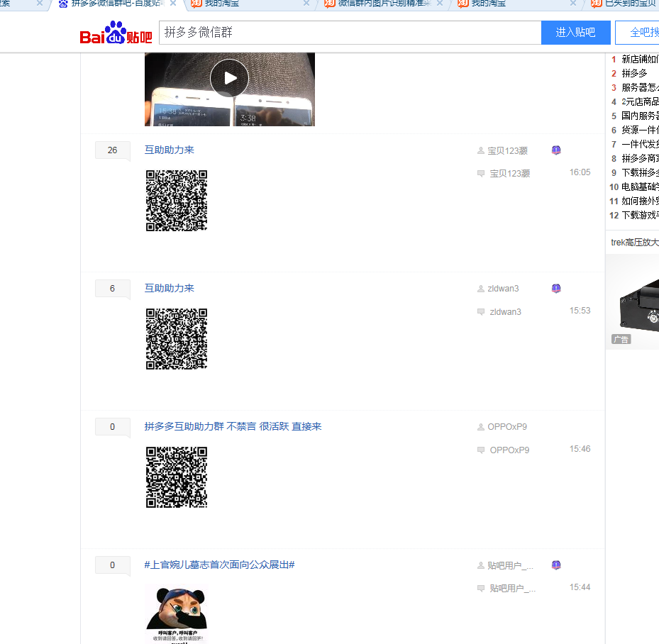
Task: Focus the search box containing 拼多多微信群
Action: (350, 33)
